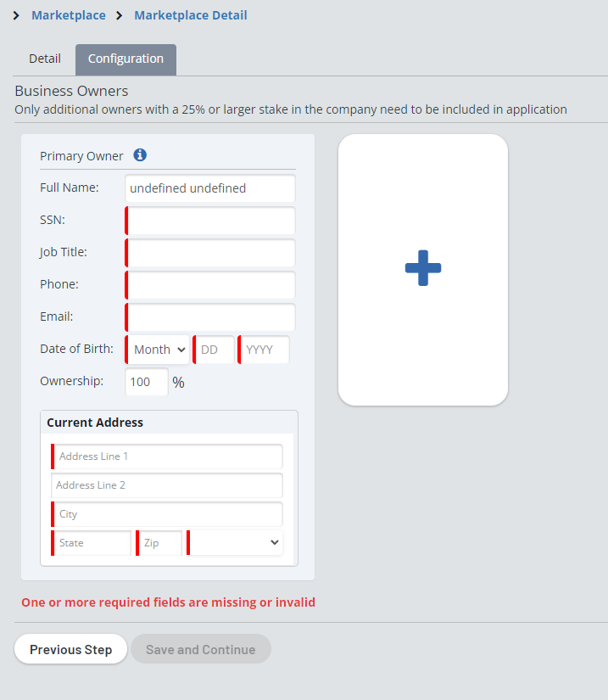Follow the Marketplace Detail breadcrumb link

click(191, 15)
